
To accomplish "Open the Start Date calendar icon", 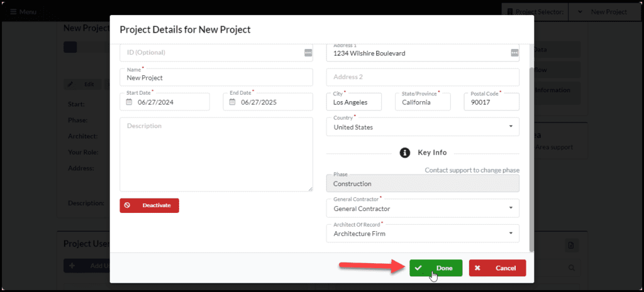I will (x=129, y=102).
